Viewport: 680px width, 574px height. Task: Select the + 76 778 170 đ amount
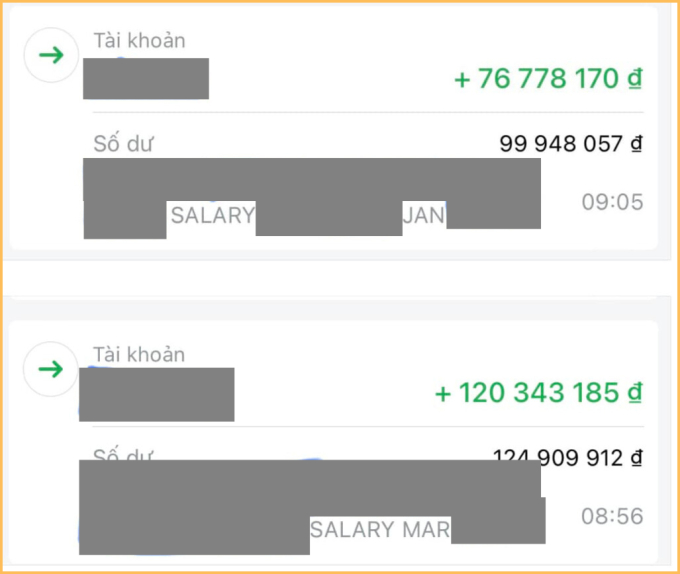(x=548, y=79)
